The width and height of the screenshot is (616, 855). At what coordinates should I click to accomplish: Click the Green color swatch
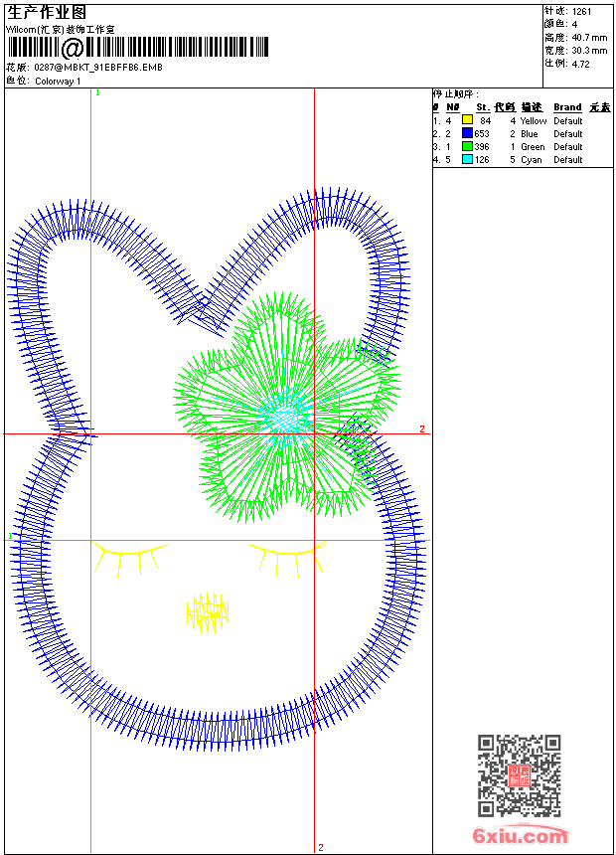point(467,146)
